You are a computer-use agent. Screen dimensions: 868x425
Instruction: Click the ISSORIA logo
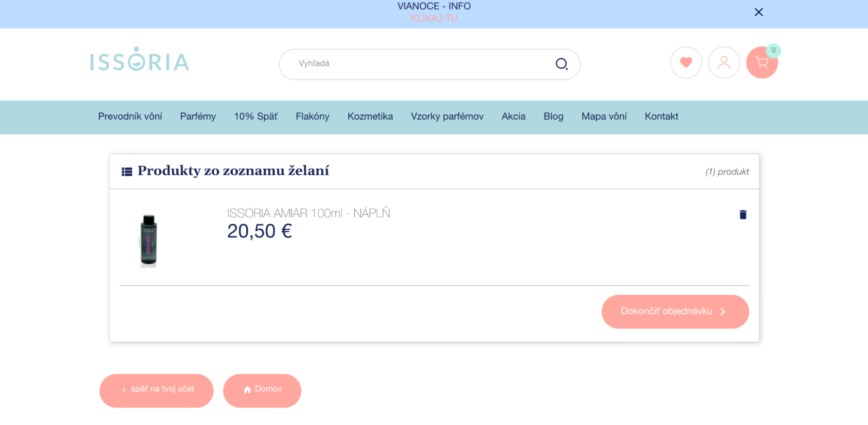pyautogui.click(x=140, y=61)
